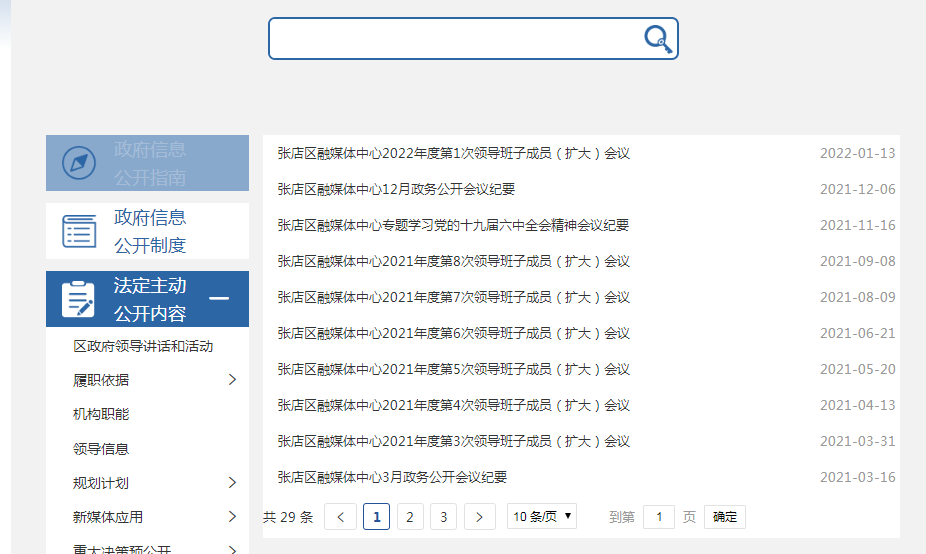Go to page 2
Screen dimensions: 926x554
[x=410, y=517]
